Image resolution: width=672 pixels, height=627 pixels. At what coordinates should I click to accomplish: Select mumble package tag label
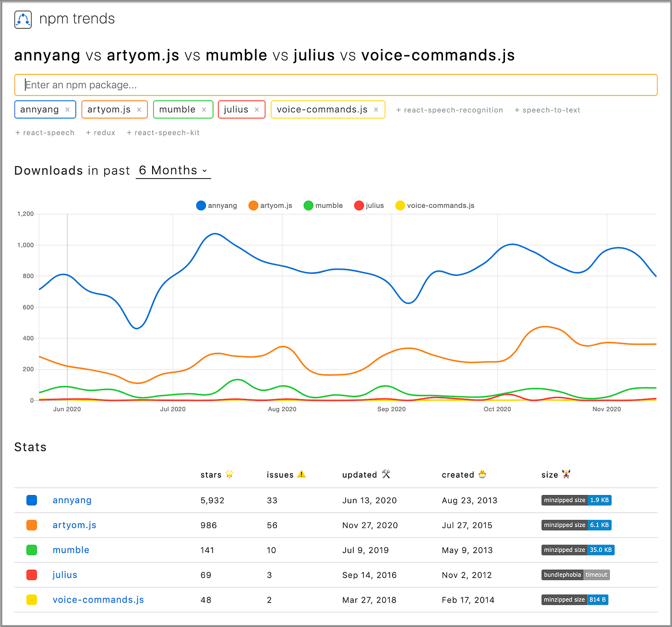tap(177, 110)
